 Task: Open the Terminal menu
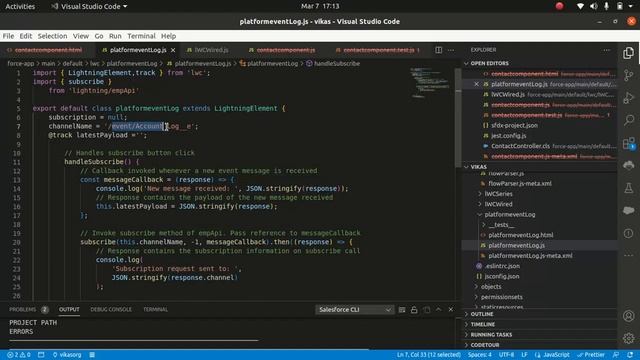coord(141,36)
